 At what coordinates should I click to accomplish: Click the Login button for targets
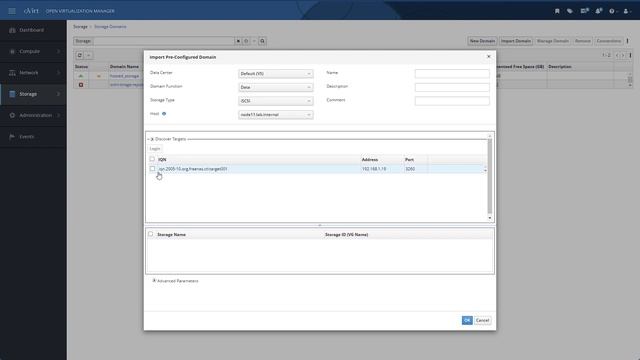[x=155, y=149]
